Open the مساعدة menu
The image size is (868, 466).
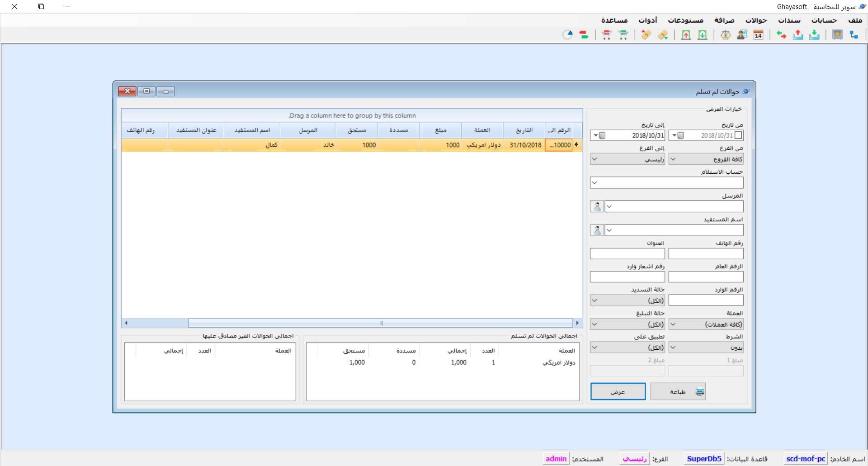614,20
